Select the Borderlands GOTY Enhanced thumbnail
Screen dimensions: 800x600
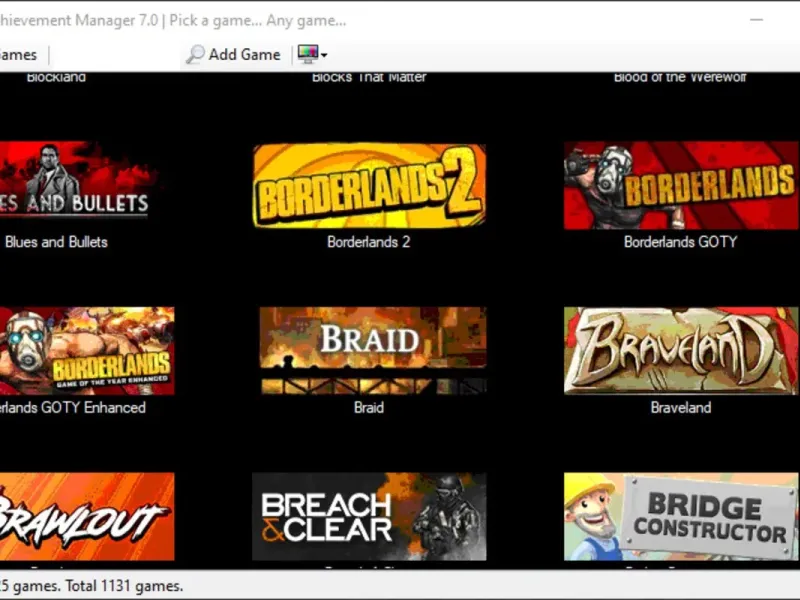coord(87,351)
